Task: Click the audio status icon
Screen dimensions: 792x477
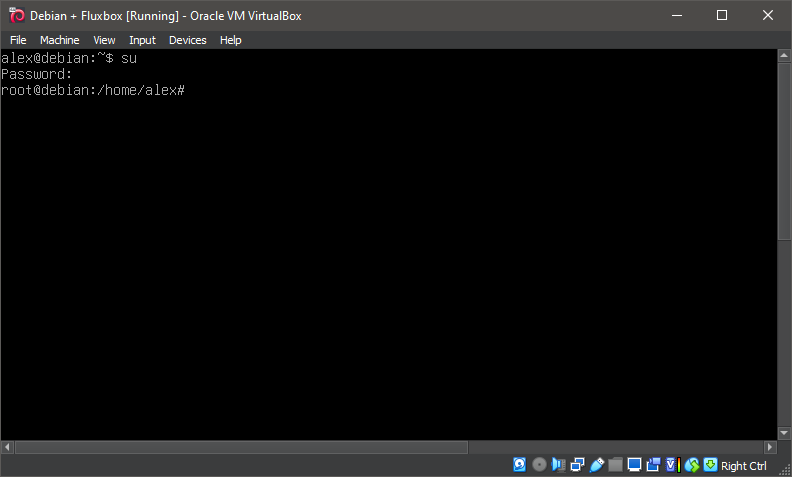Action: (x=559, y=465)
